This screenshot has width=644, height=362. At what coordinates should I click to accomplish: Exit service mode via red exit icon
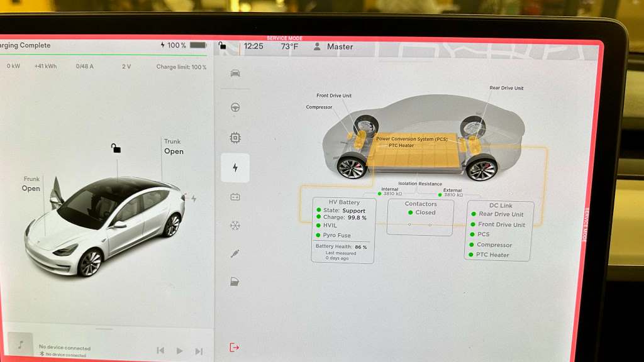click(x=235, y=347)
